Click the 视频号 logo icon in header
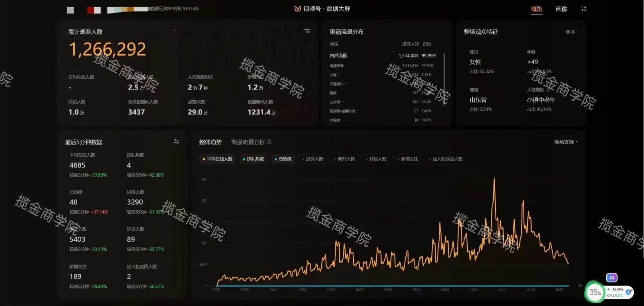This screenshot has width=644, height=306. click(x=298, y=9)
